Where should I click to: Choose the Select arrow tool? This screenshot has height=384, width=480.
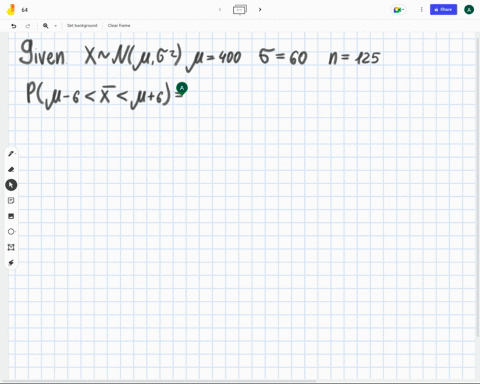[11, 185]
